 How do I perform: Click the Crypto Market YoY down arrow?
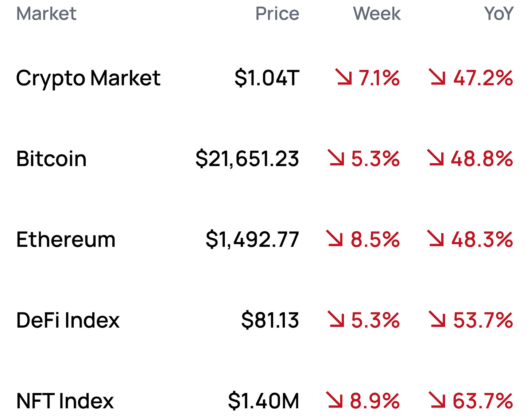point(437,77)
